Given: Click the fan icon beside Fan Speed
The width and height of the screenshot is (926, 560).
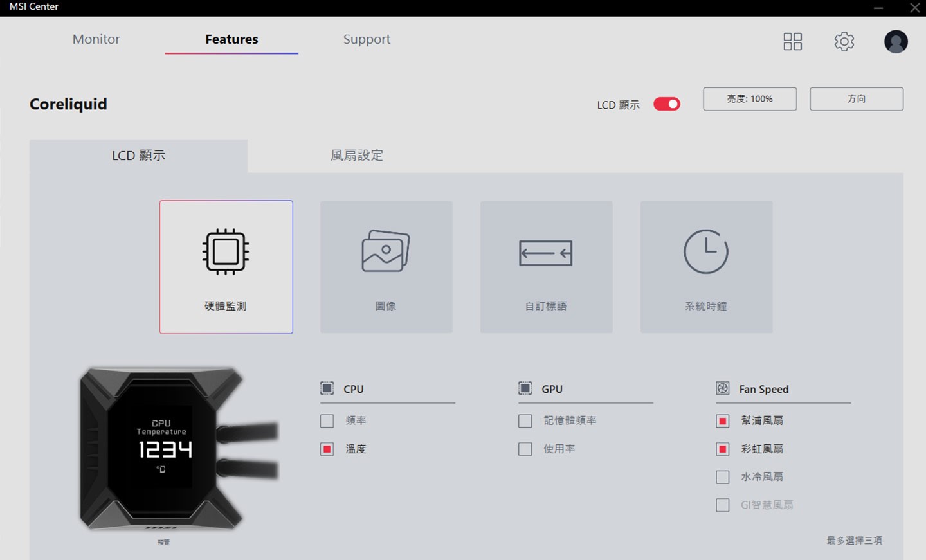Looking at the screenshot, I should tap(723, 388).
